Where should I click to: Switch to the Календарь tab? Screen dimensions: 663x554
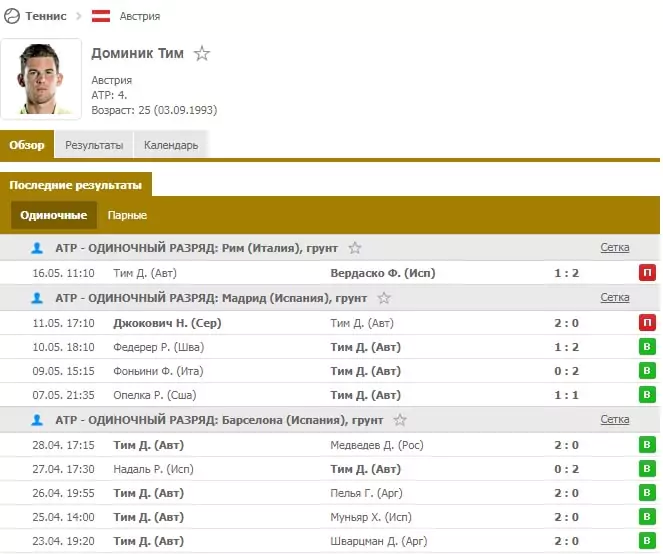pos(171,145)
